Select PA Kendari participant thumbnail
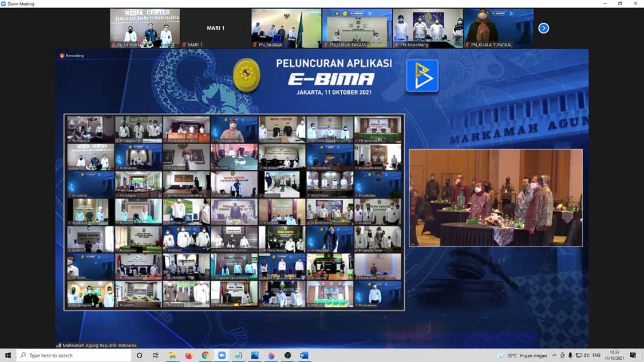 (145, 29)
